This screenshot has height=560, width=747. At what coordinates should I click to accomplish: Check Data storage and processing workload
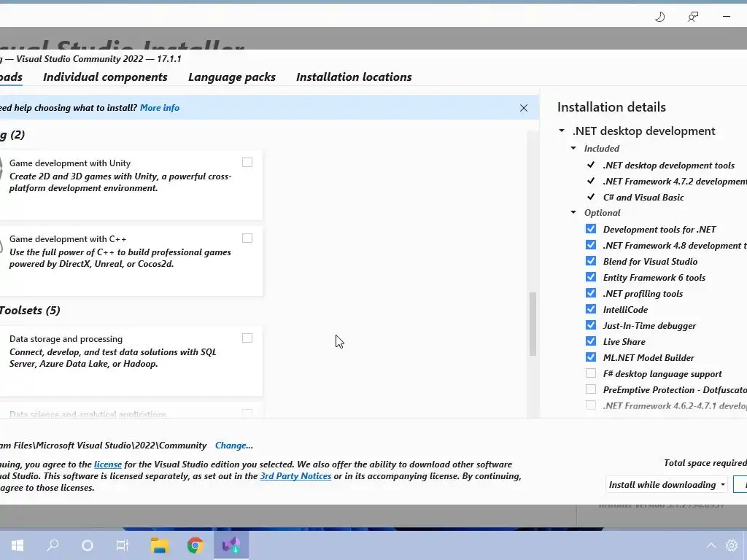(x=247, y=338)
